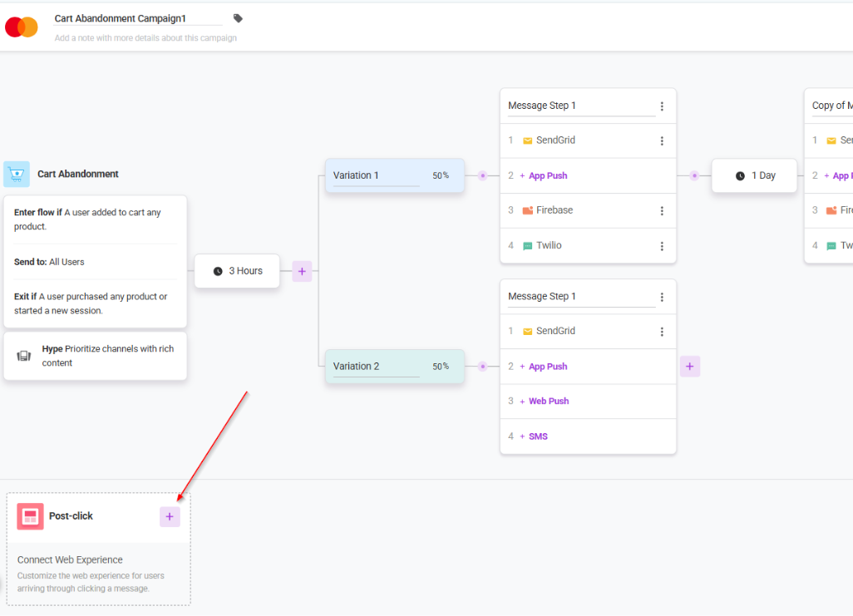Add App Push in Variation 1 step

544,175
